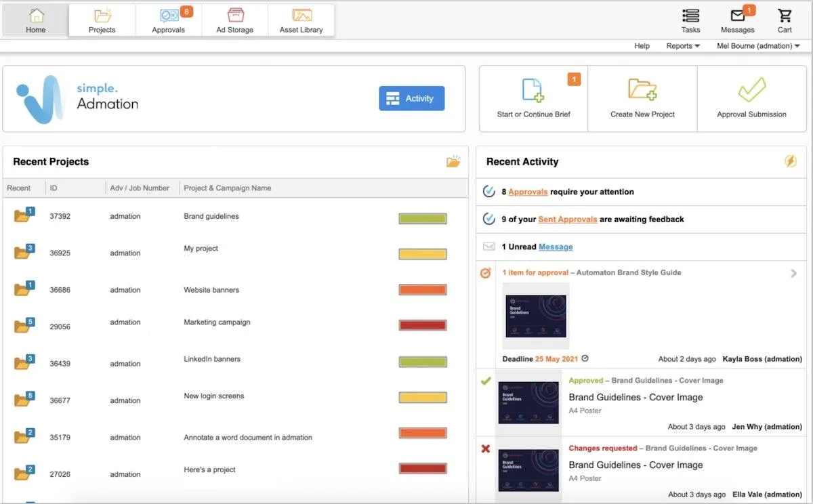The height and width of the screenshot is (504, 813).
Task: Click the Approval Submission checkmark icon
Action: 751,89
